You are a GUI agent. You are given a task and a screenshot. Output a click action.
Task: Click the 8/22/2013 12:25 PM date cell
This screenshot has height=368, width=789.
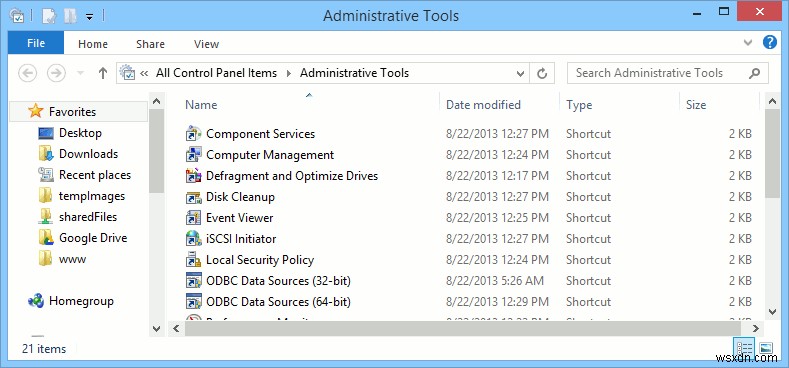[x=497, y=218]
